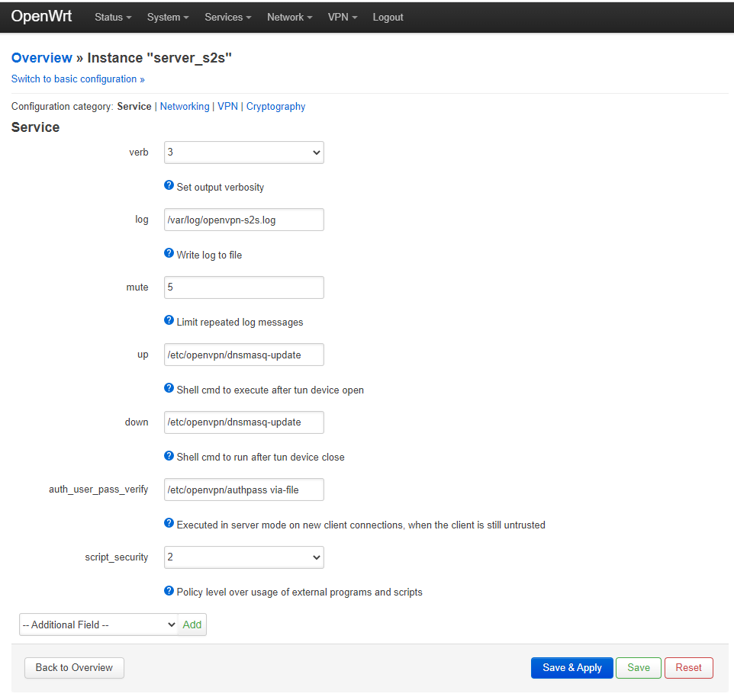Click the help icon beside Limit repeated log messages

point(169,320)
